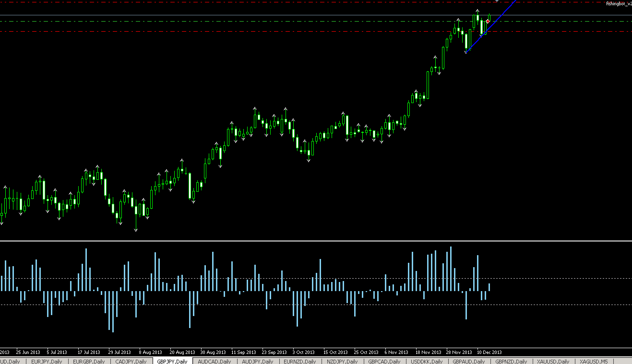The height and width of the screenshot is (364, 632).
Task: Switch to the XAGUSD,M5 chart tab
Action: coord(594,361)
